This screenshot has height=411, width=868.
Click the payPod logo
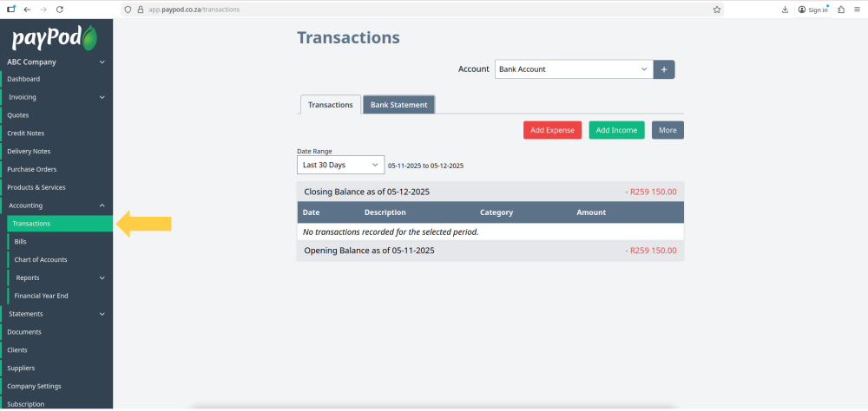55,37
